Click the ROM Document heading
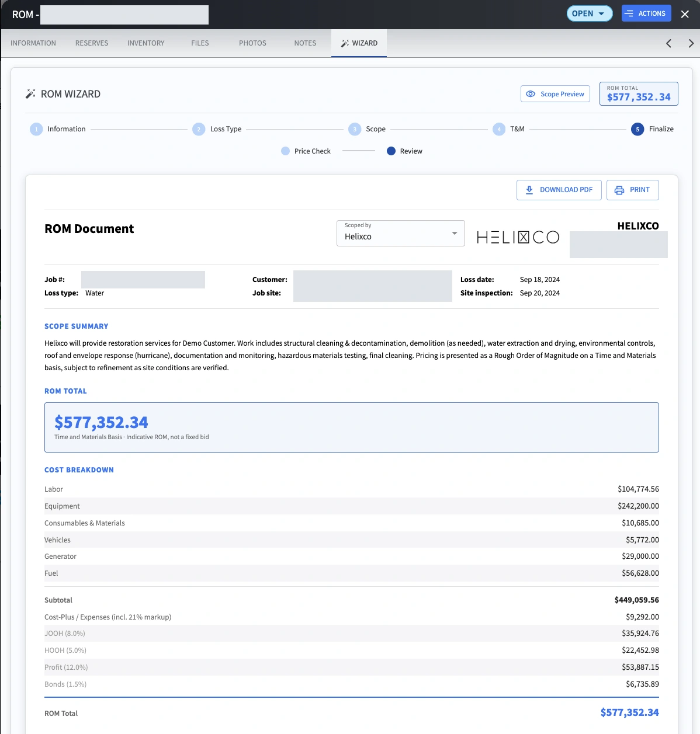700x734 pixels. click(x=89, y=229)
